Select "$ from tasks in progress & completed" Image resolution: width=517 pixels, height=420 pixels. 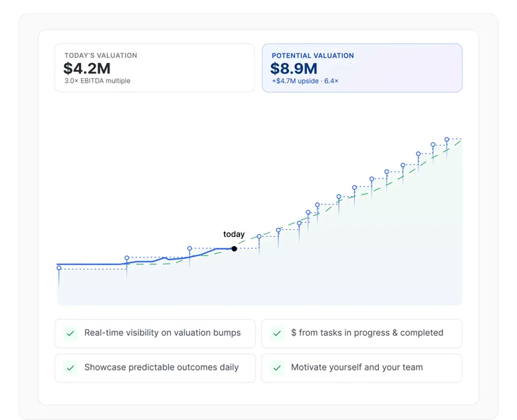362,334
